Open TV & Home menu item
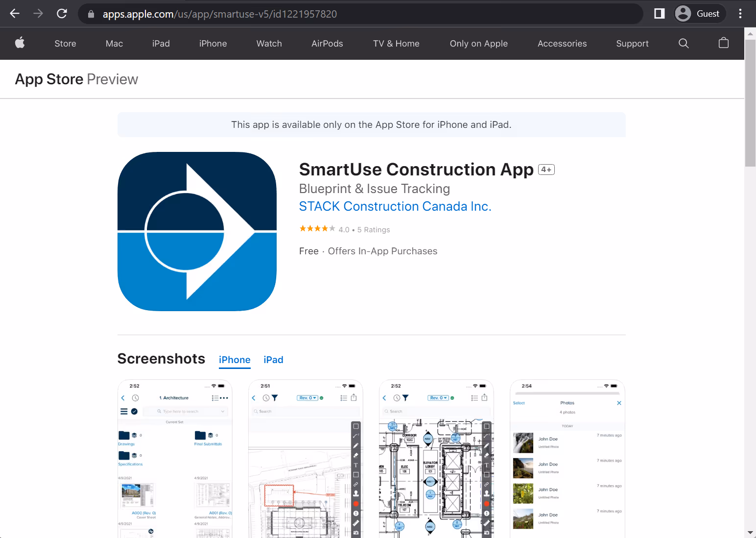Image resolution: width=756 pixels, height=538 pixels. pyautogui.click(x=396, y=44)
